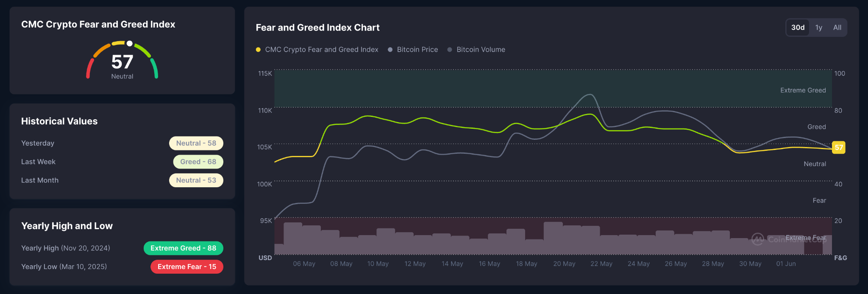Screen dimensions: 868x294
Task: Toggle CMC Crypto Fear and Greed Index legend
Action: [317, 50]
